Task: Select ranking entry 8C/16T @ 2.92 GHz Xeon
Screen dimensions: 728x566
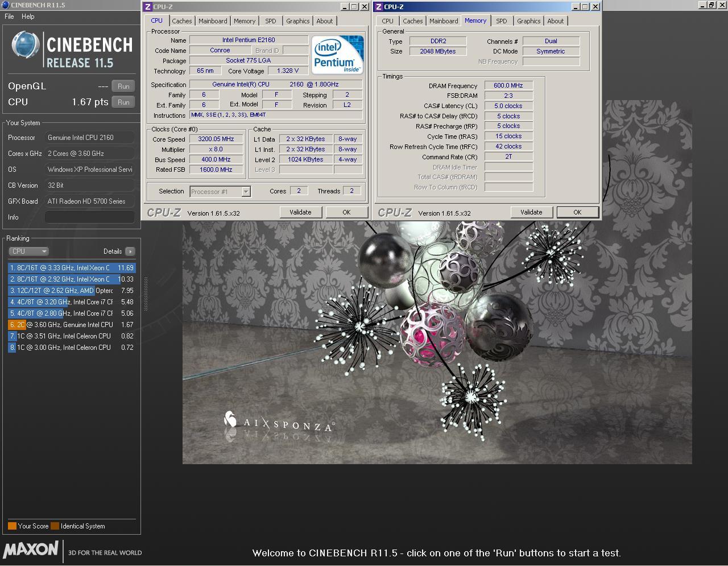Action: (72, 279)
